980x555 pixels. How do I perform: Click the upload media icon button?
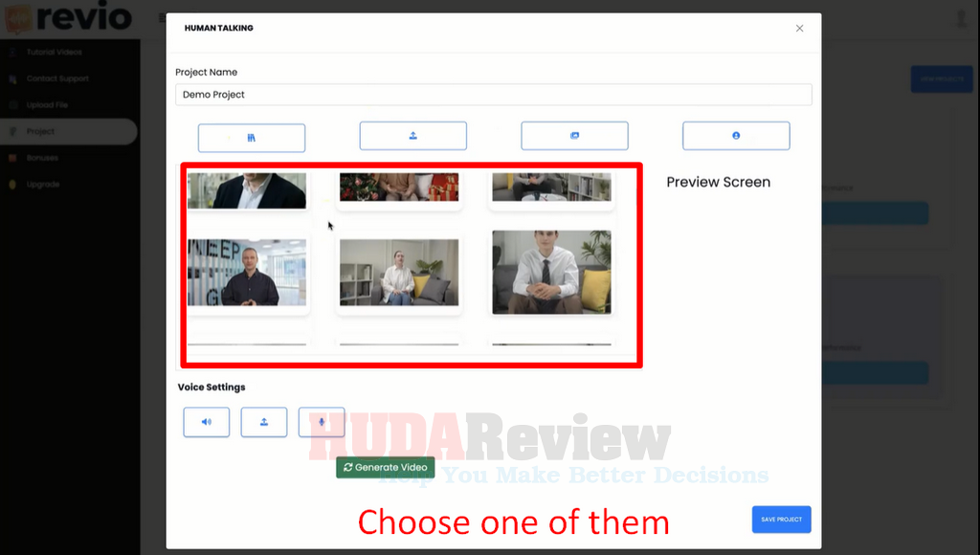[412, 136]
